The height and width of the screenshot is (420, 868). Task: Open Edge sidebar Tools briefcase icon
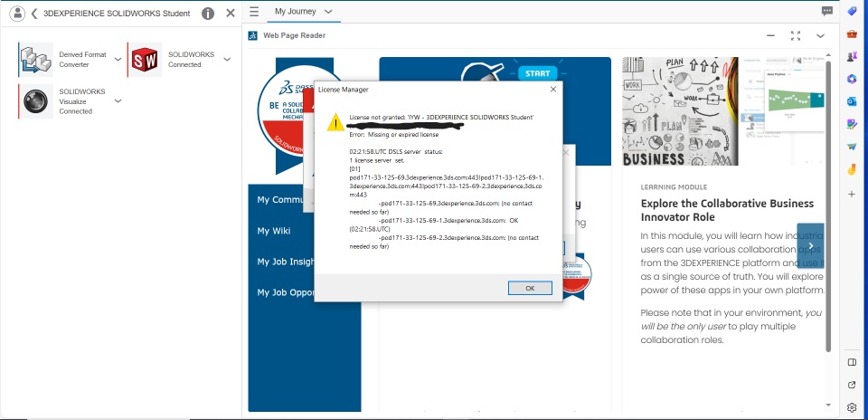[852, 33]
